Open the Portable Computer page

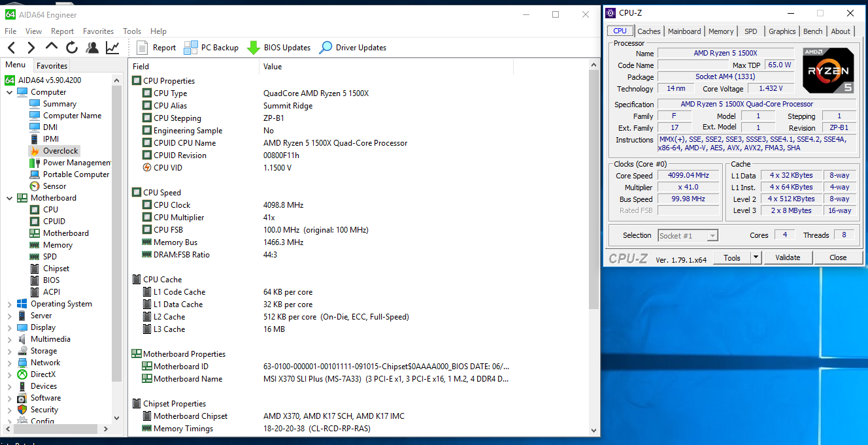pos(69,174)
